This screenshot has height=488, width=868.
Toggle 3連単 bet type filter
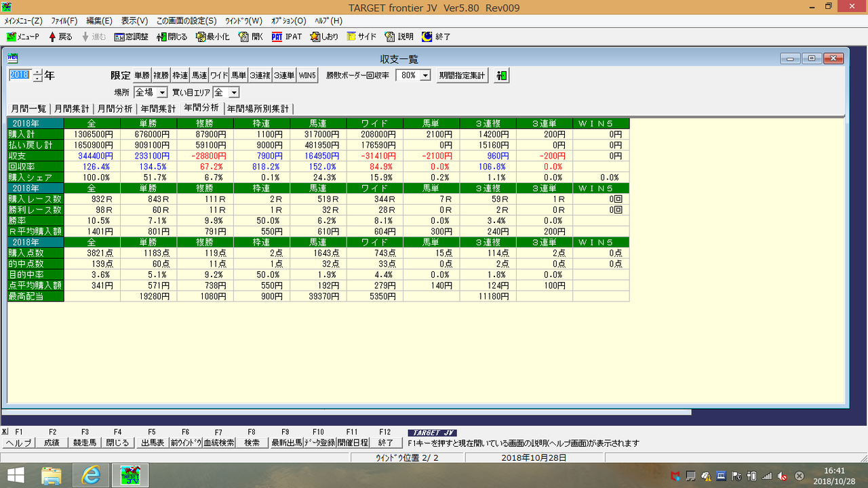tap(284, 76)
